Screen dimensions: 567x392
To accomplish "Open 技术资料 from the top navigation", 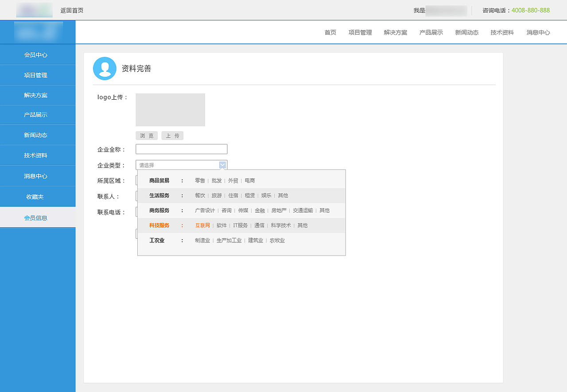I will (x=501, y=32).
